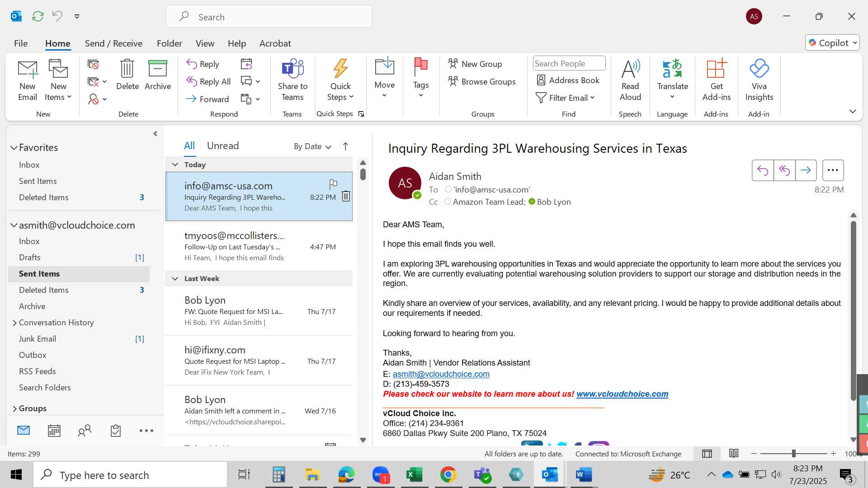The width and height of the screenshot is (868, 488).
Task: Click Forward arrow in reading pane
Action: (x=806, y=170)
